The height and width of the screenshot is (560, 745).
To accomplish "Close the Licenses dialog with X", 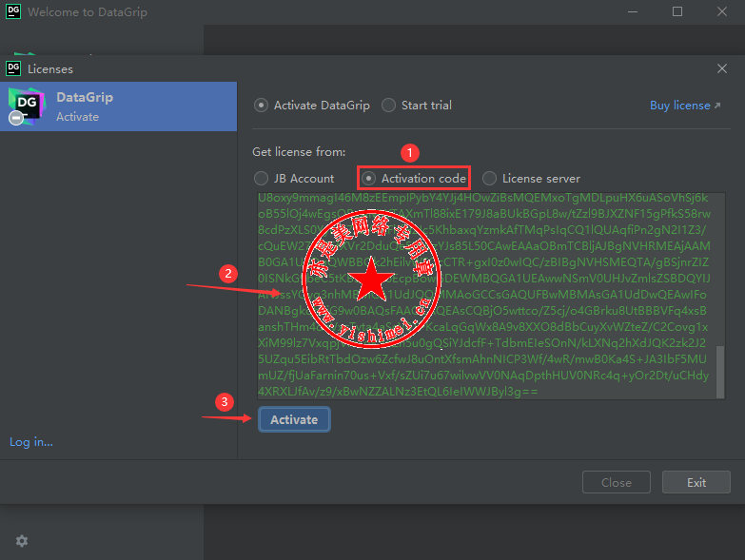I will click(722, 68).
